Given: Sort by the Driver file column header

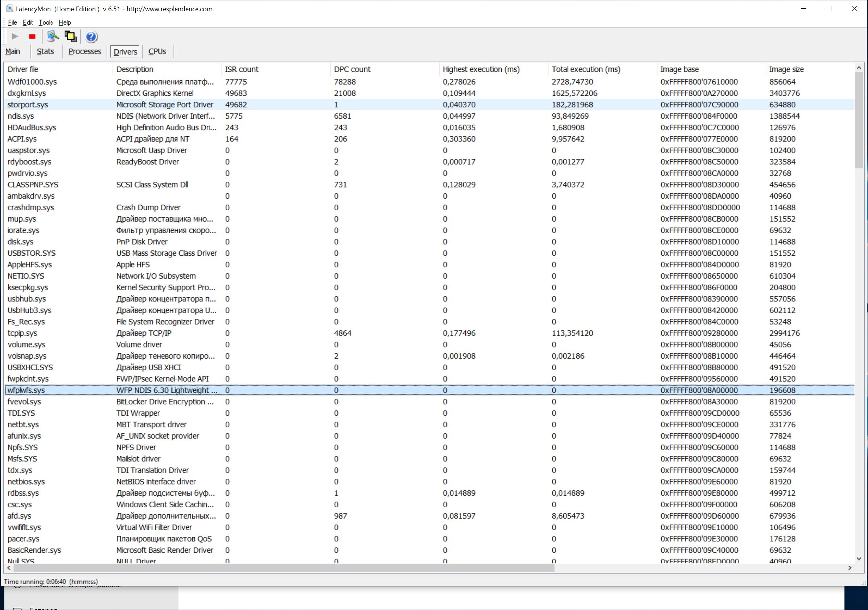Looking at the screenshot, I should (x=23, y=69).
